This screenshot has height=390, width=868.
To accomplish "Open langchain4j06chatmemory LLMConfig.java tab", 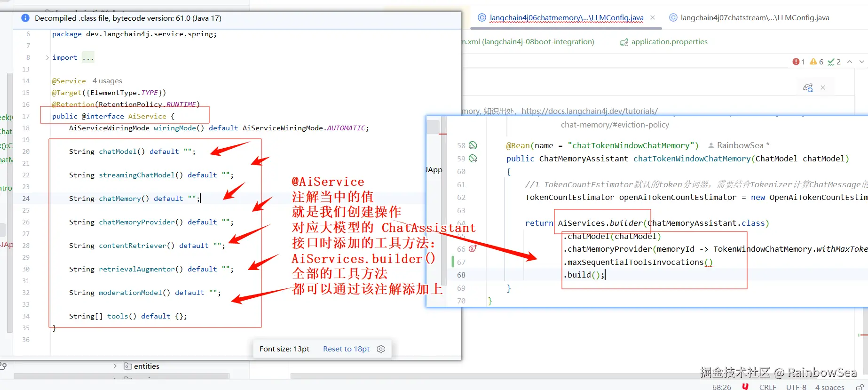I will tap(566, 18).
